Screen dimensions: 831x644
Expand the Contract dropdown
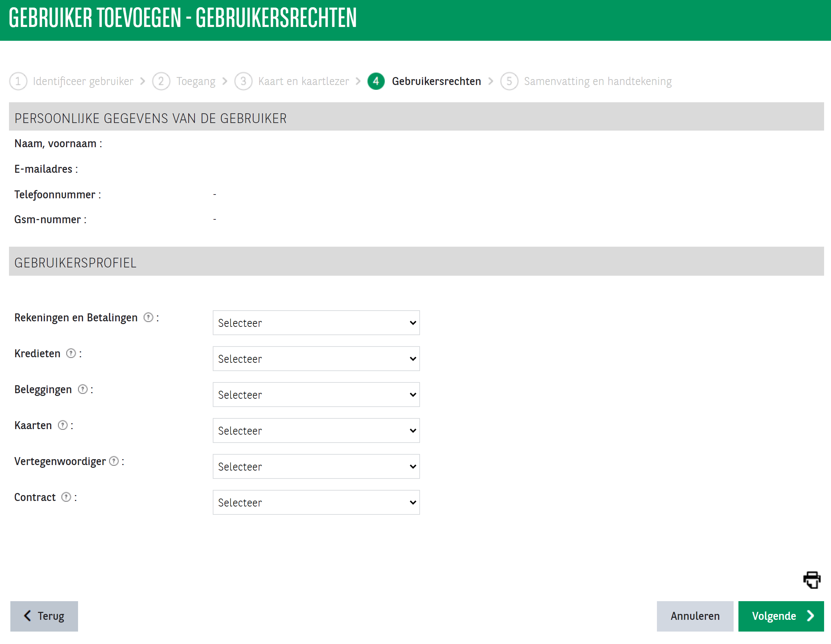316,502
